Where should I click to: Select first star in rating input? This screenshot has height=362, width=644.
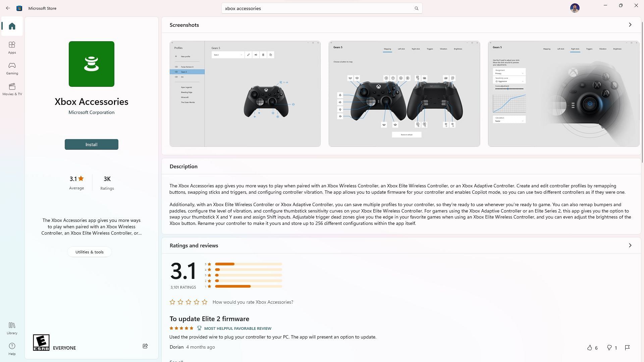[x=172, y=302]
